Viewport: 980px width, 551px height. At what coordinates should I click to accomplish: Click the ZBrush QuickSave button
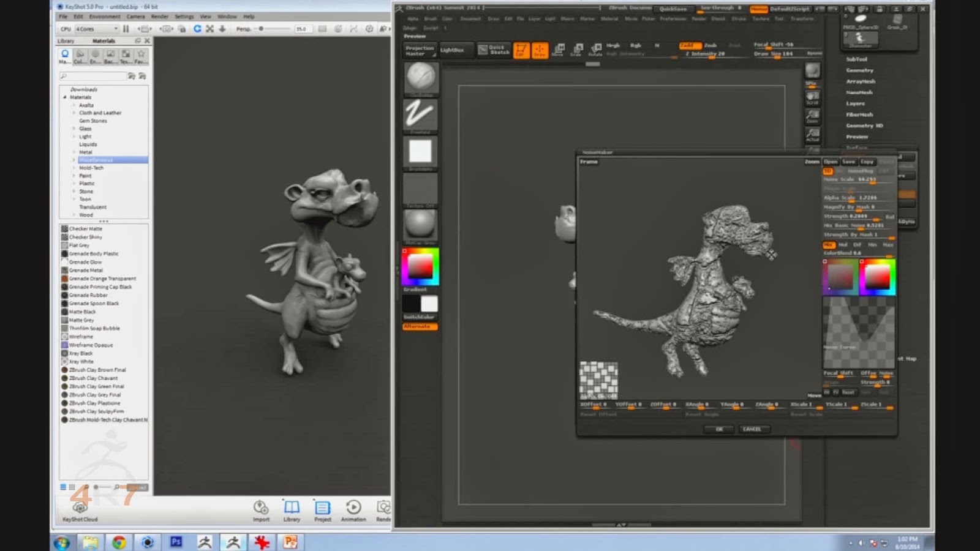673,9
